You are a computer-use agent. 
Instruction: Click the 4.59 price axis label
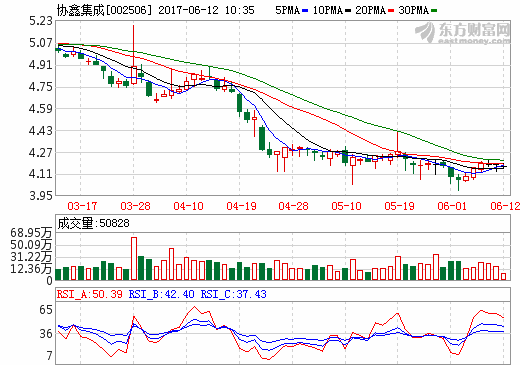click(x=41, y=109)
